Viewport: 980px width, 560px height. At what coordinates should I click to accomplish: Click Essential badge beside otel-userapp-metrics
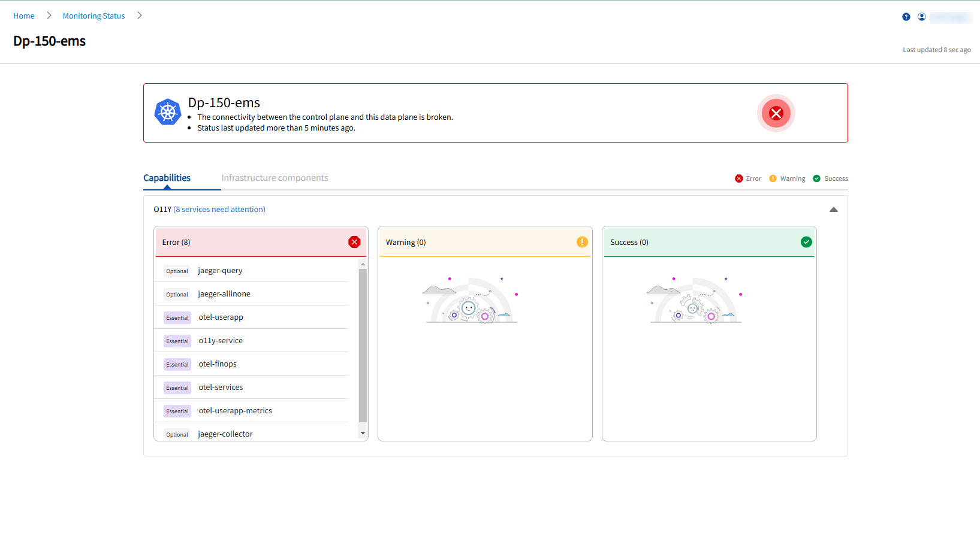(177, 411)
